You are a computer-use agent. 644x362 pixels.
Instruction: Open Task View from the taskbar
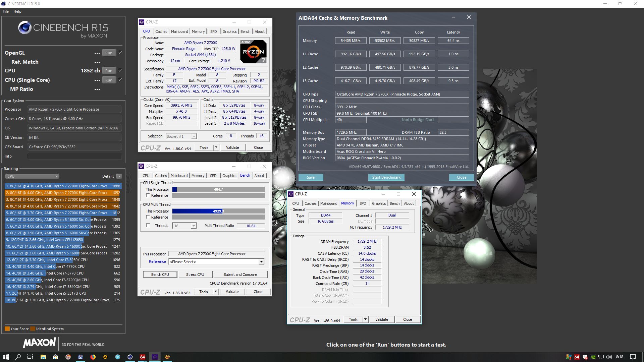(30, 357)
